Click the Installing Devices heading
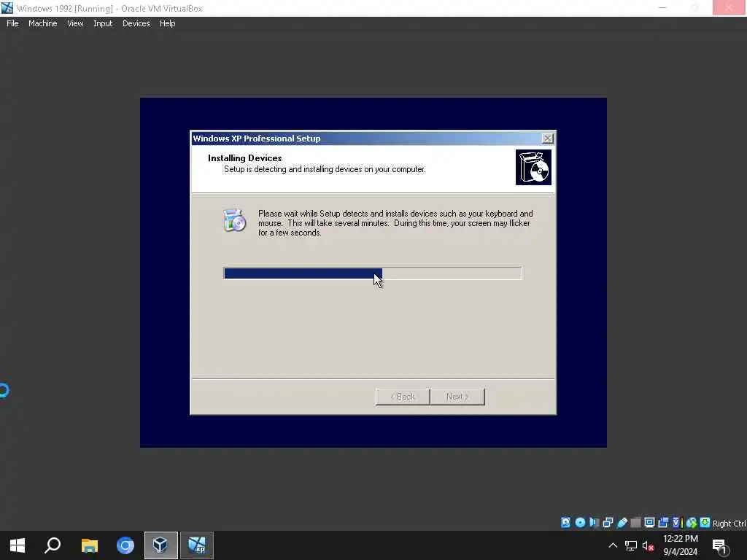 [x=245, y=158]
